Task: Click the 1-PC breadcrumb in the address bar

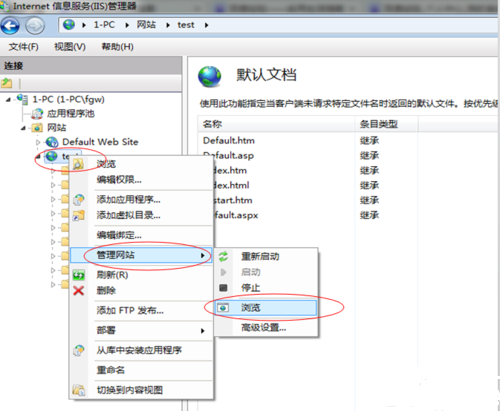Action: coord(104,25)
